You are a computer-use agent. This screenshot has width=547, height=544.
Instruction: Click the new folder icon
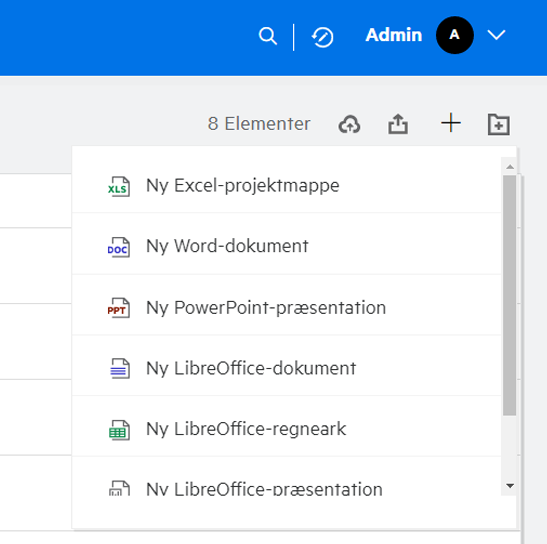(x=499, y=124)
